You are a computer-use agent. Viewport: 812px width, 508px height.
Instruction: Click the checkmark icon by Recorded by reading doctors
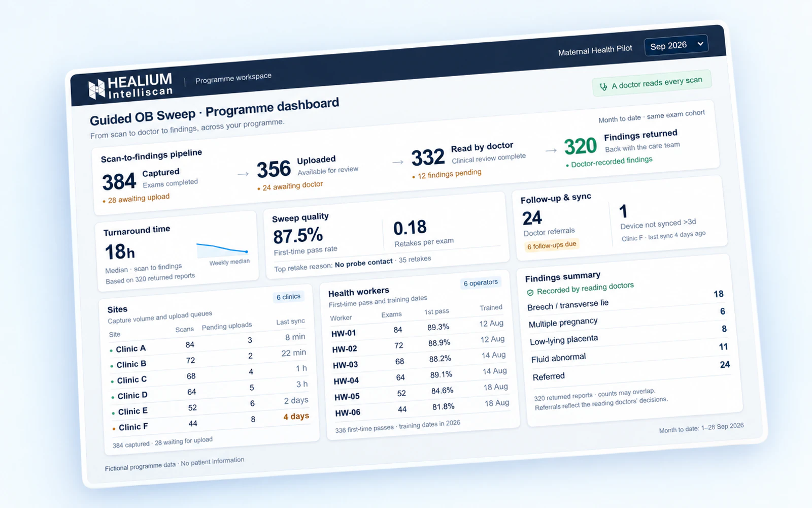530,293
